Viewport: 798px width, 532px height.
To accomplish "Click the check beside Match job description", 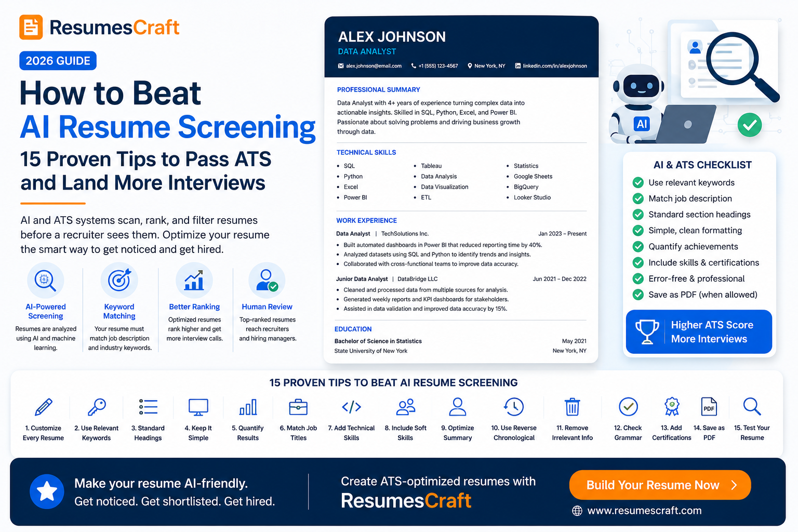I will [x=638, y=198].
